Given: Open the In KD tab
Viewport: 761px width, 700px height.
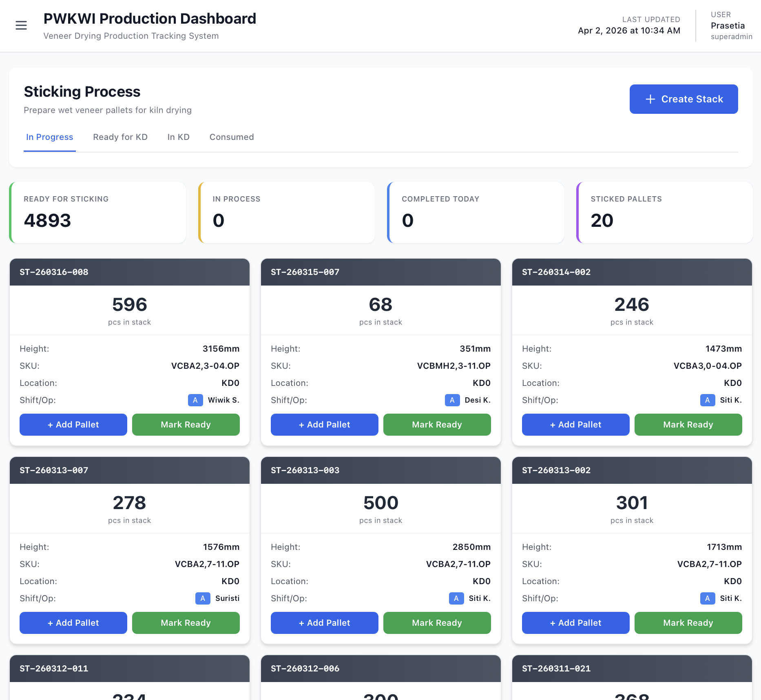Looking at the screenshot, I should click(178, 137).
